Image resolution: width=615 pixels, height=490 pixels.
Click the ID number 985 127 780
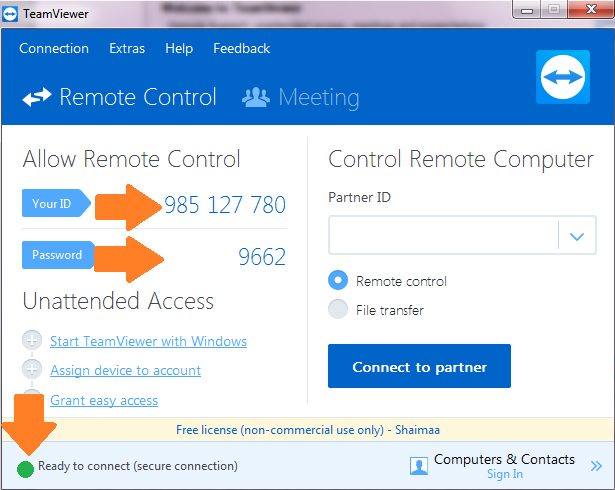coord(225,205)
